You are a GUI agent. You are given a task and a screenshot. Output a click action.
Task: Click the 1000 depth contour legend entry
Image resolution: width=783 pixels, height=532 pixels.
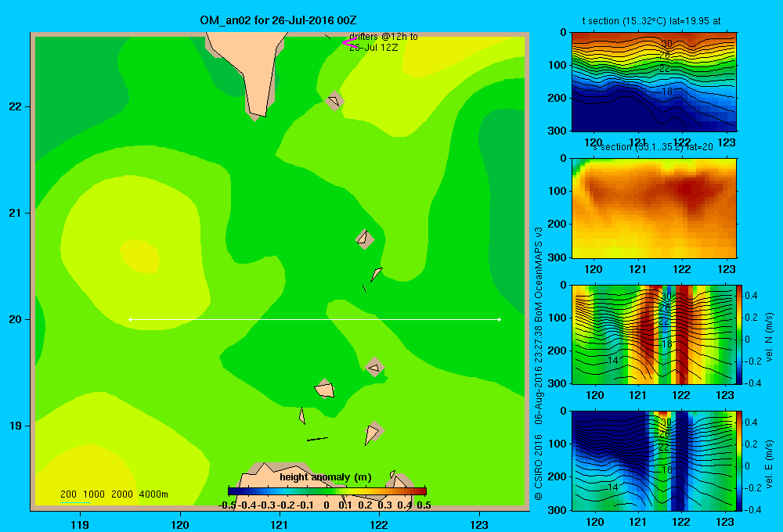[x=94, y=494]
